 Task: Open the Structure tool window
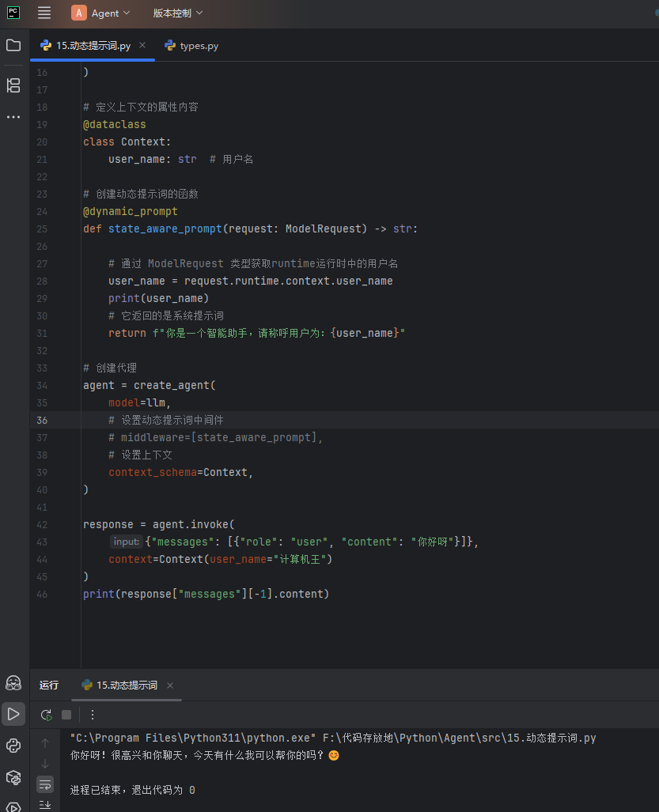click(x=13, y=85)
